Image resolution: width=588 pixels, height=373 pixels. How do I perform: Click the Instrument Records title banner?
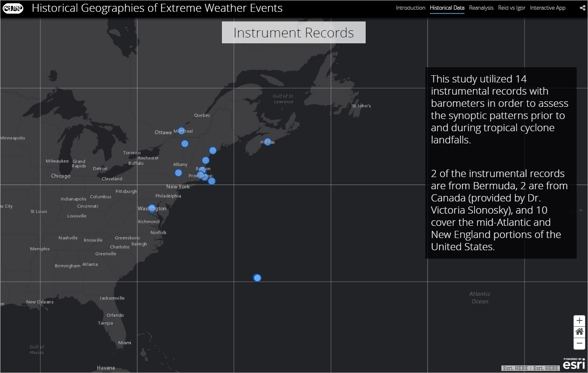tap(293, 33)
